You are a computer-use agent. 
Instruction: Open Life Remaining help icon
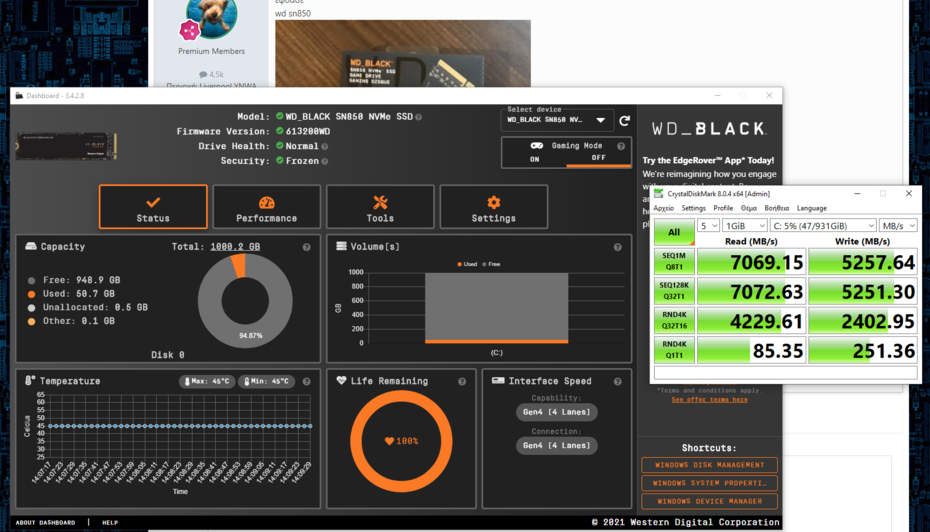[462, 382]
